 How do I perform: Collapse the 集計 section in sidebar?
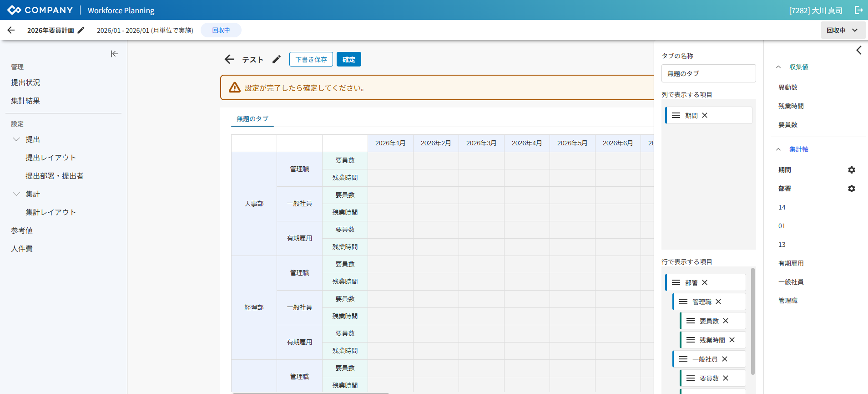coord(16,194)
